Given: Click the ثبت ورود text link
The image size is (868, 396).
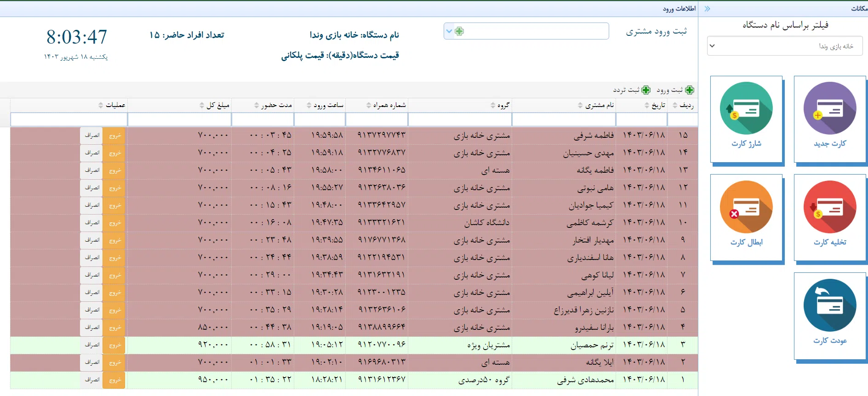Looking at the screenshot, I should (x=670, y=90).
